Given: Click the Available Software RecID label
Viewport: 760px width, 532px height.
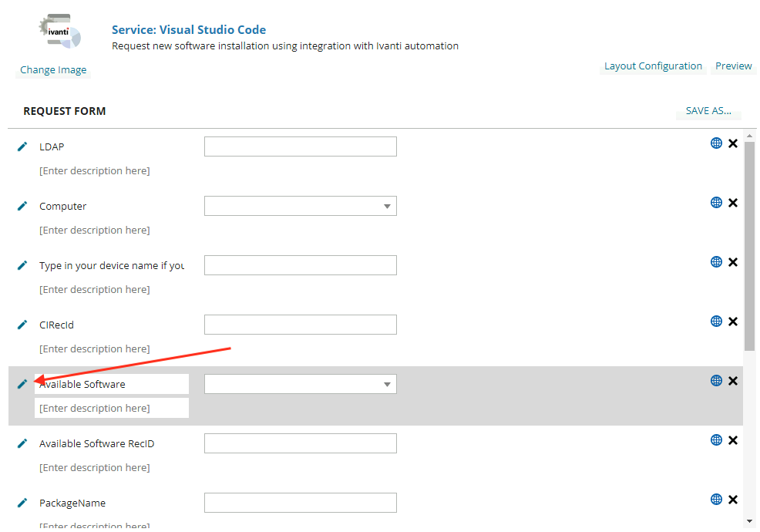Looking at the screenshot, I should coord(96,444).
